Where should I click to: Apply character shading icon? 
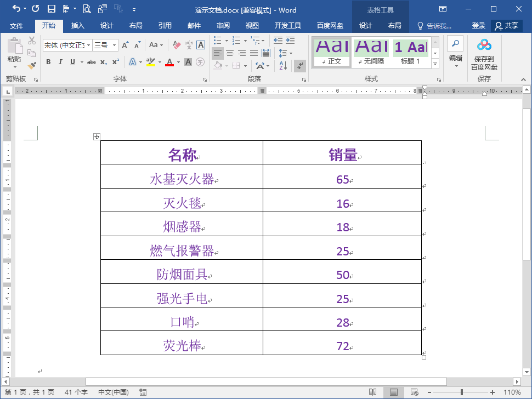pos(188,62)
